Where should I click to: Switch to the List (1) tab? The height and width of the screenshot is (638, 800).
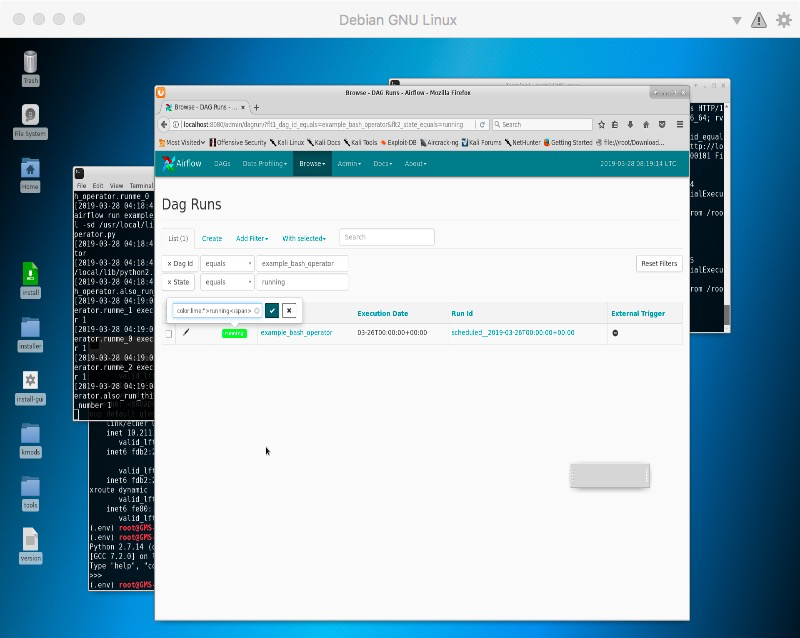click(x=178, y=238)
